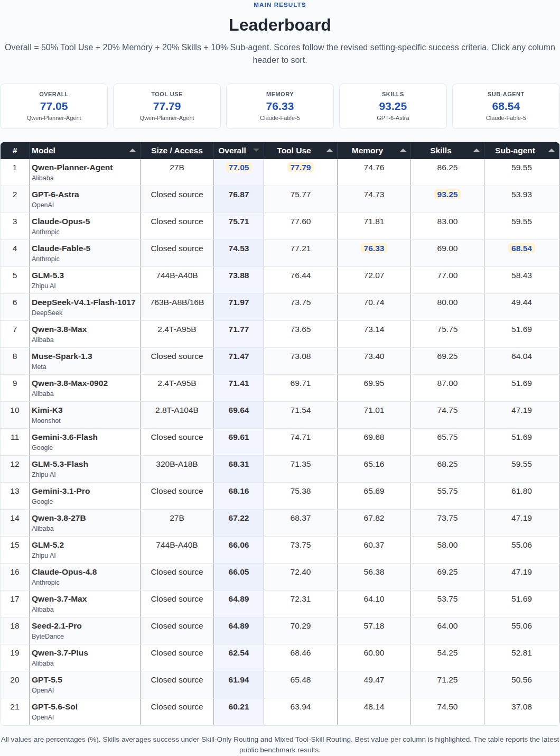Click the Leaderboard heading
Viewport: 560px width, 756px height.
point(280,25)
